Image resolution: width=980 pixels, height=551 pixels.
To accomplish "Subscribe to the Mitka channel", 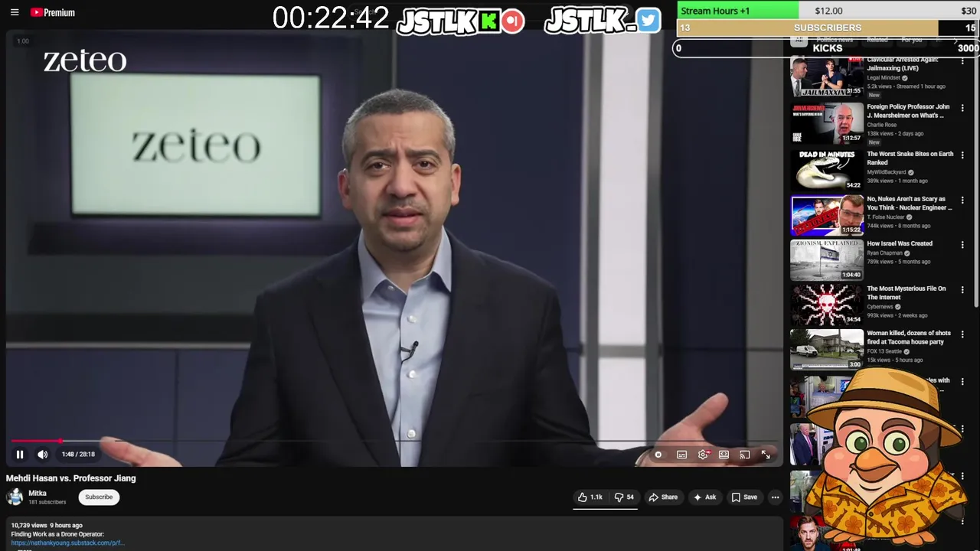I will pos(99,497).
